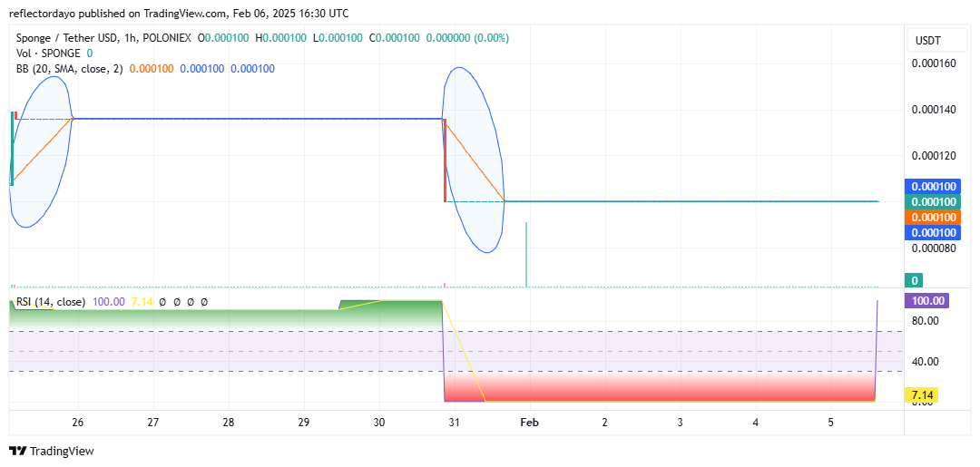Click the purple 100.00 RSI value tag

926,300
